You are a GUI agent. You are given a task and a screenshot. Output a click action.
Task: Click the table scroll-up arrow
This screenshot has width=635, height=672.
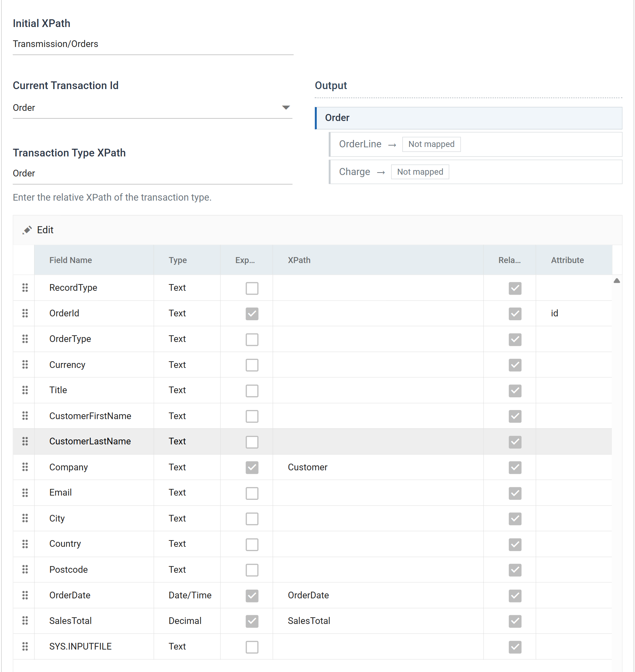point(617,281)
